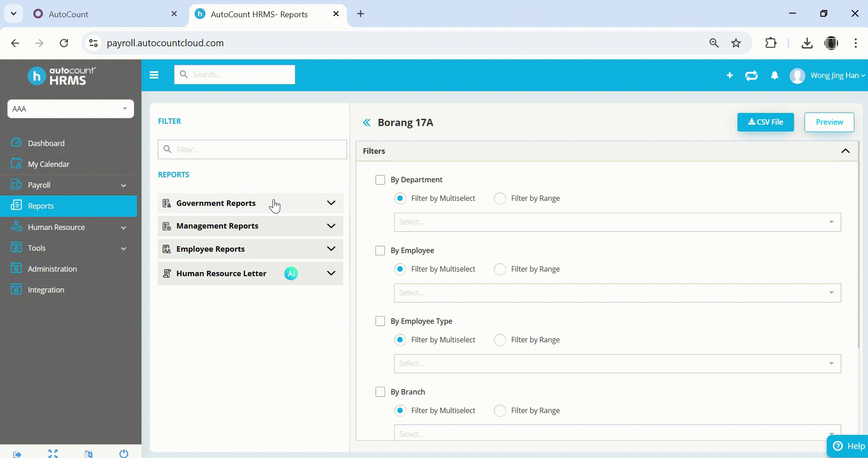Image resolution: width=868 pixels, height=458 pixels.
Task: Click the double-chevron back icon beside Borang 17A
Action: point(366,122)
